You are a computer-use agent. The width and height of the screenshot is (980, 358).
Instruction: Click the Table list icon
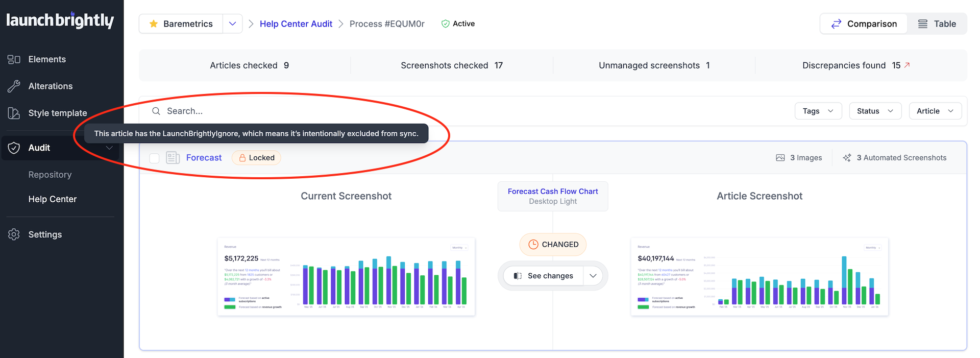point(923,24)
